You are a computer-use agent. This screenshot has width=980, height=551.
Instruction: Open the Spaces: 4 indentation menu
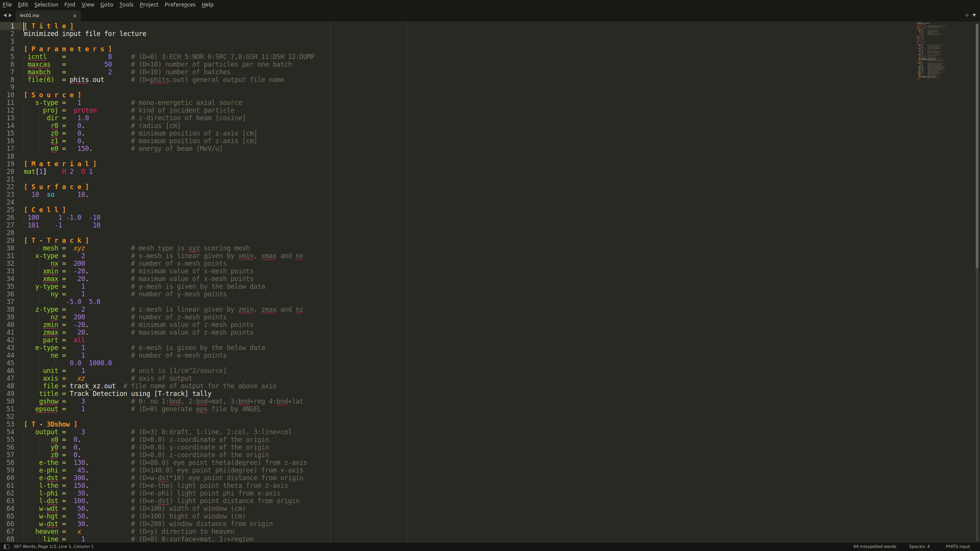tap(919, 546)
